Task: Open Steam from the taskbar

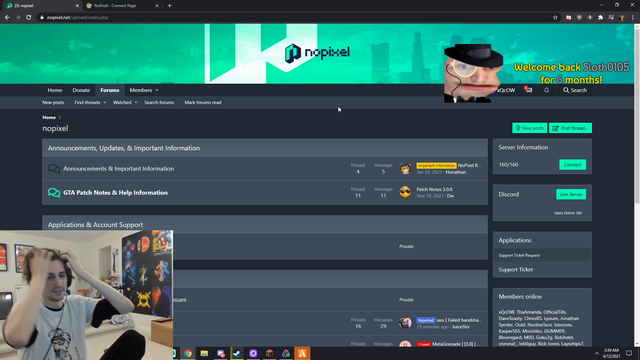Action: coord(237,353)
